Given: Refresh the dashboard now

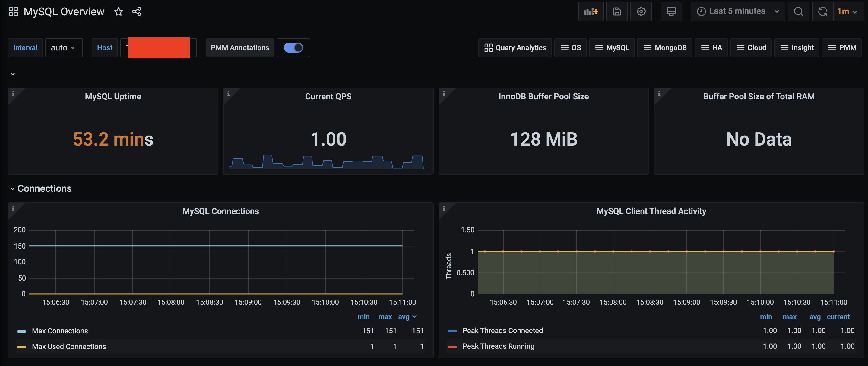Looking at the screenshot, I should tap(822, 12).
